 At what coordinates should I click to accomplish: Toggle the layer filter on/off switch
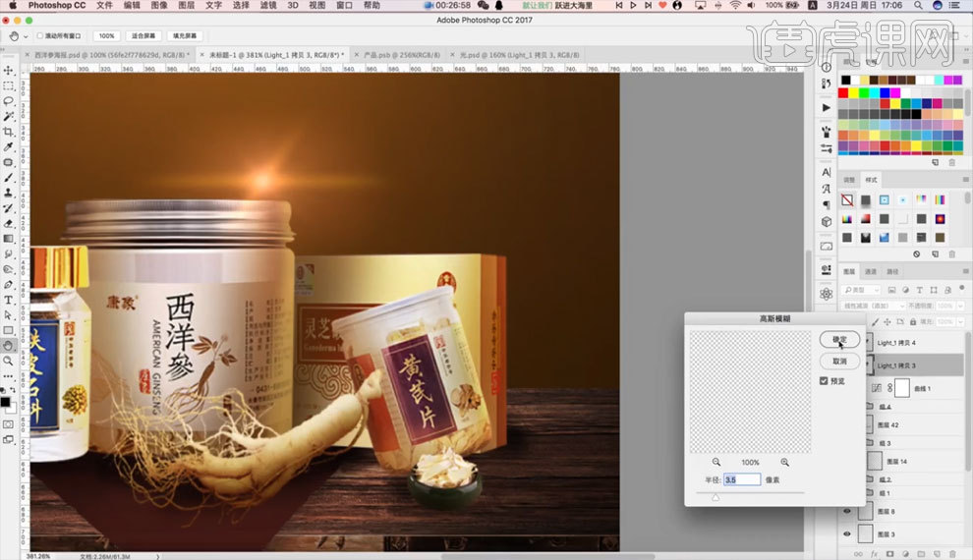click(x=962, y=289)
